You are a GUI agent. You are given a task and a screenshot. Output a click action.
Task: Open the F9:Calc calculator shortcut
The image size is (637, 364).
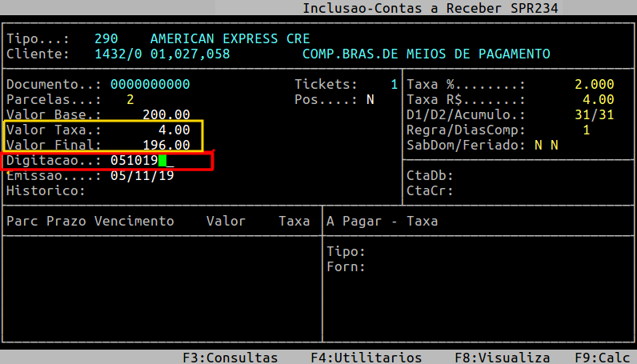pos(604,358)
